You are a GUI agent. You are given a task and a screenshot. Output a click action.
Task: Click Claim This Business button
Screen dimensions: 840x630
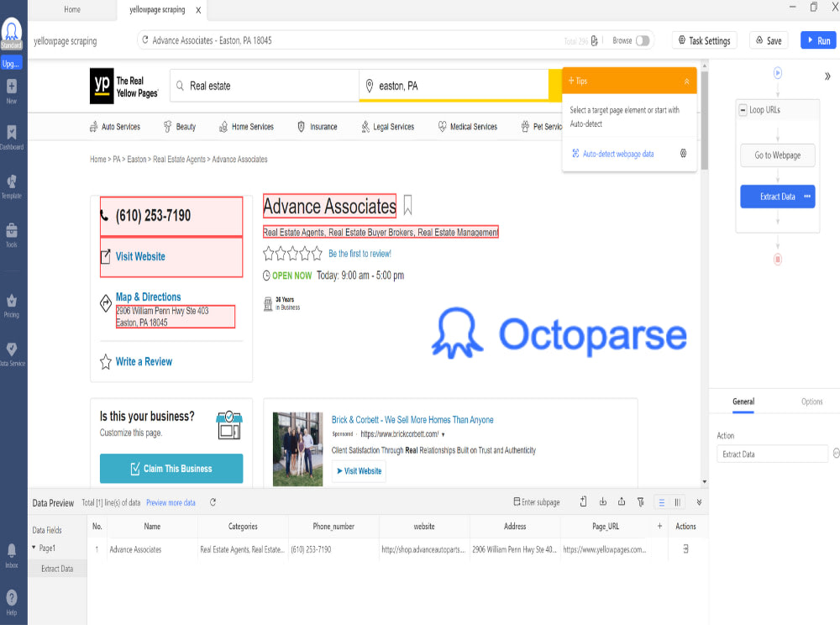tap(171, 468)
